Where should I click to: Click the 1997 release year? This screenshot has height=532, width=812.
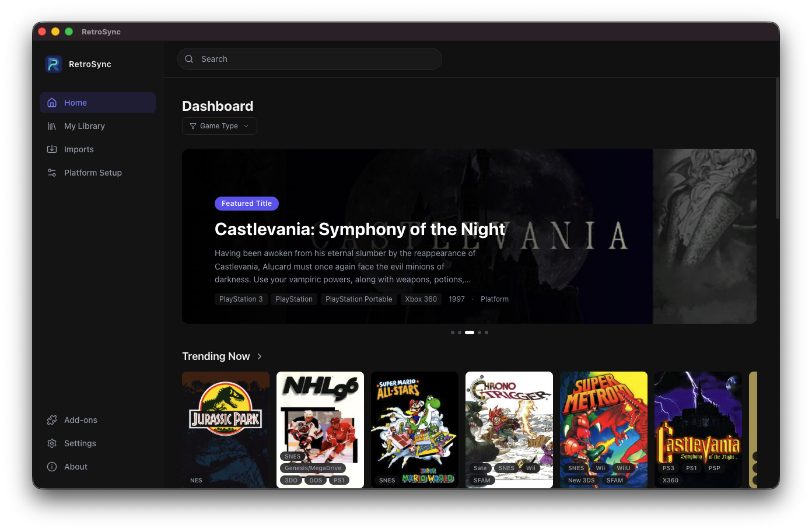[x=457, y=299]
